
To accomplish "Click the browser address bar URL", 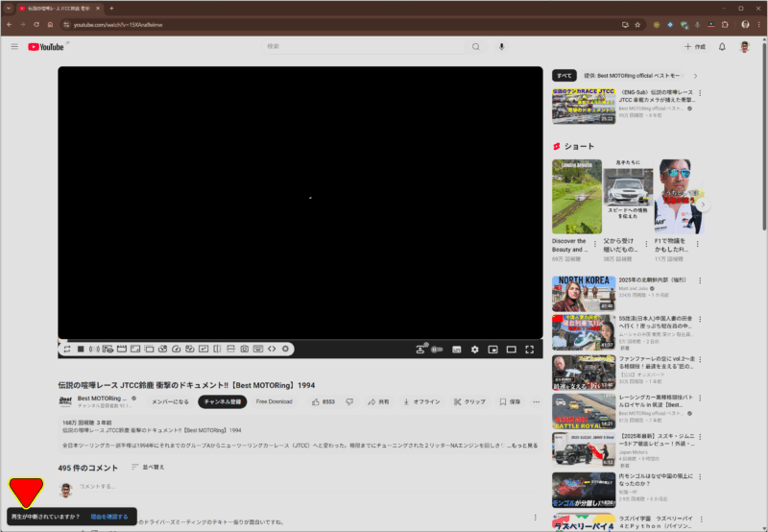I will pyautogui.click(x=118, y=25).
